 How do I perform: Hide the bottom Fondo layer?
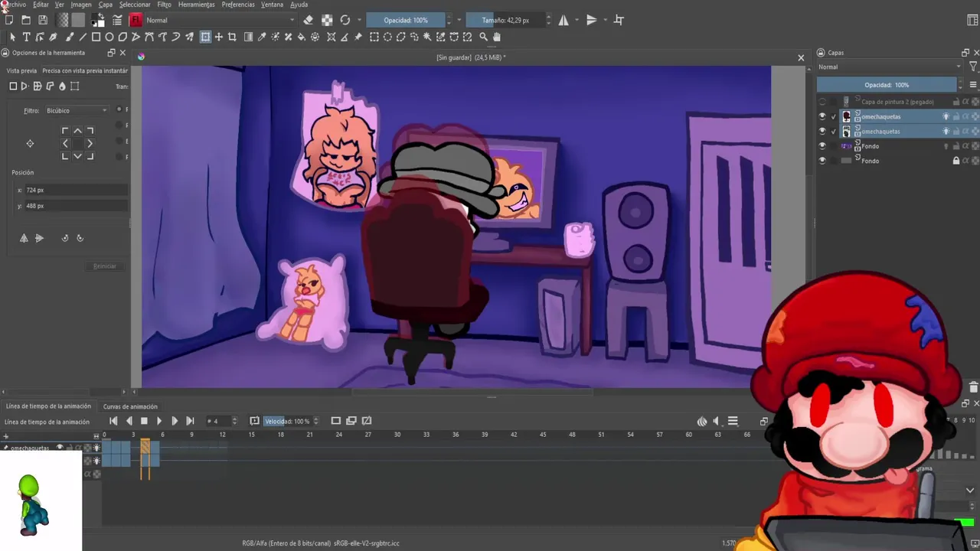point(822,161)
